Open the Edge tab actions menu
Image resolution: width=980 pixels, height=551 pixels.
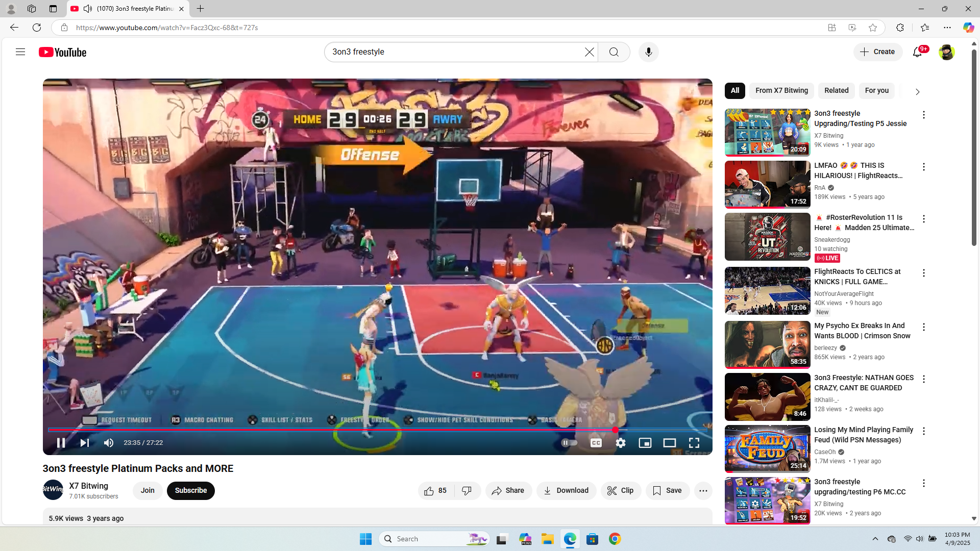(53, 9)
